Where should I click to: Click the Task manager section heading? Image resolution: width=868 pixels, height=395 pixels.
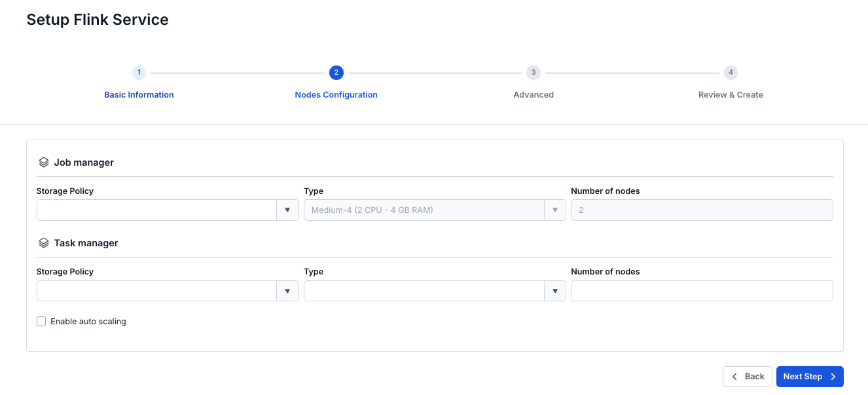click(x=86, y=243)
